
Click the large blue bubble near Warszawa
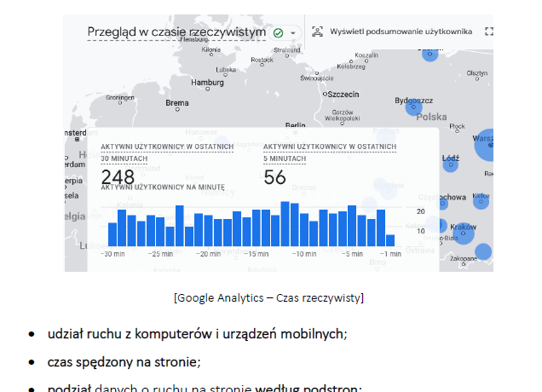coord(487,146)
